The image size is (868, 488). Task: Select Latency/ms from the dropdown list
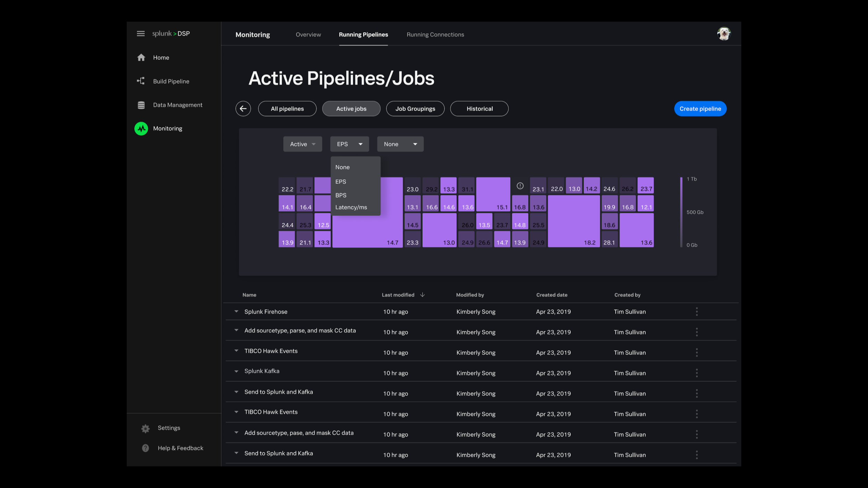351,207
